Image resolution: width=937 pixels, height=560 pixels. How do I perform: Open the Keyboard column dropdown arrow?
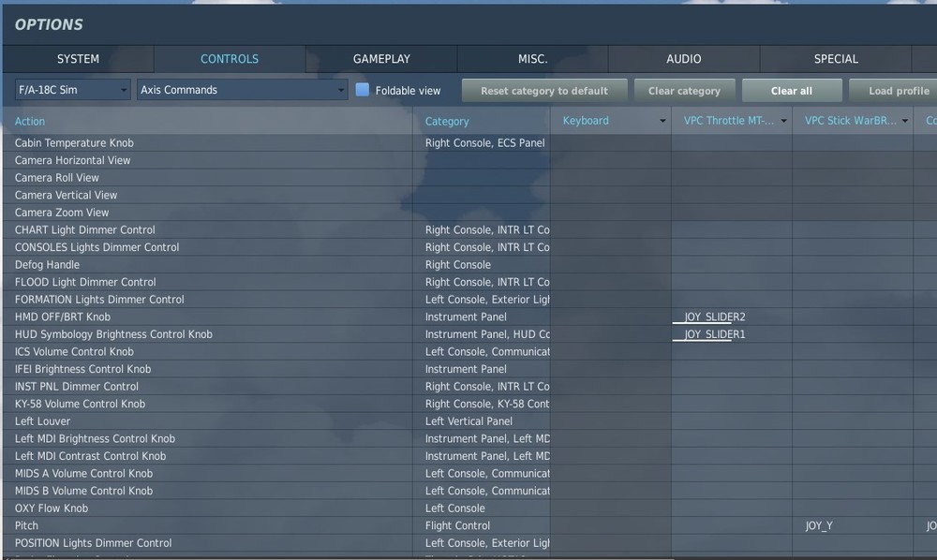pos(662,121)
